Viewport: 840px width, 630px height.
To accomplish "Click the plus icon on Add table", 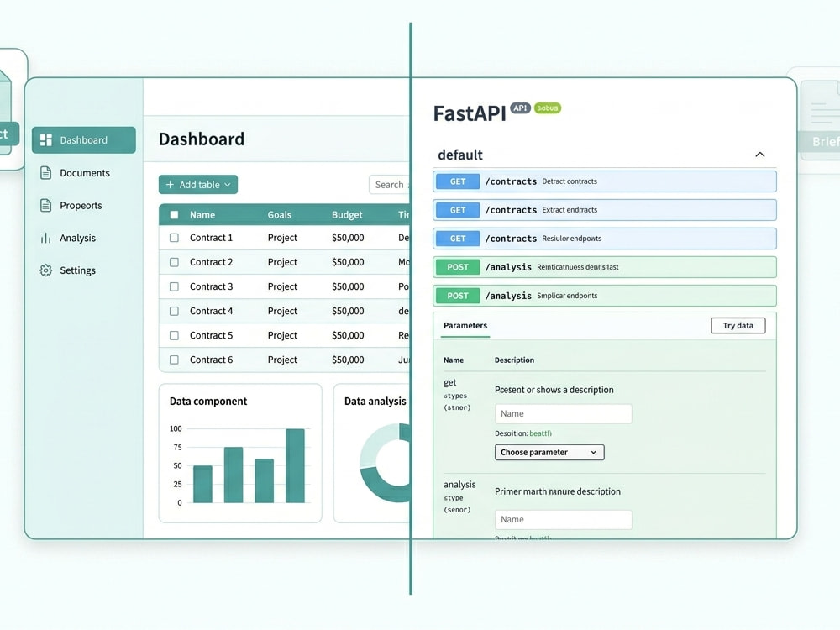I will tap(170, 184).
